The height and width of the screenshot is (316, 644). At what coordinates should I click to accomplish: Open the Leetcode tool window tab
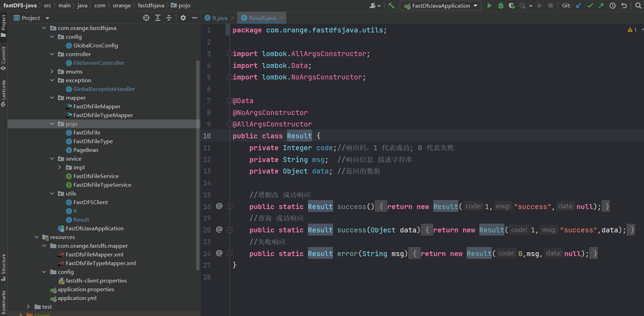pos(3,93)
